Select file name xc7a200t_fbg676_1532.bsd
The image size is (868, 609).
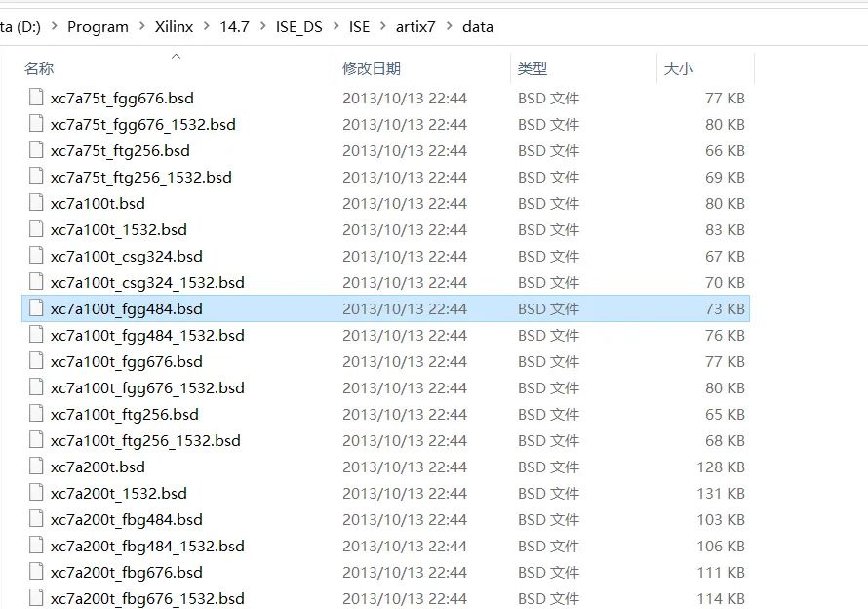tap(147, 598)
